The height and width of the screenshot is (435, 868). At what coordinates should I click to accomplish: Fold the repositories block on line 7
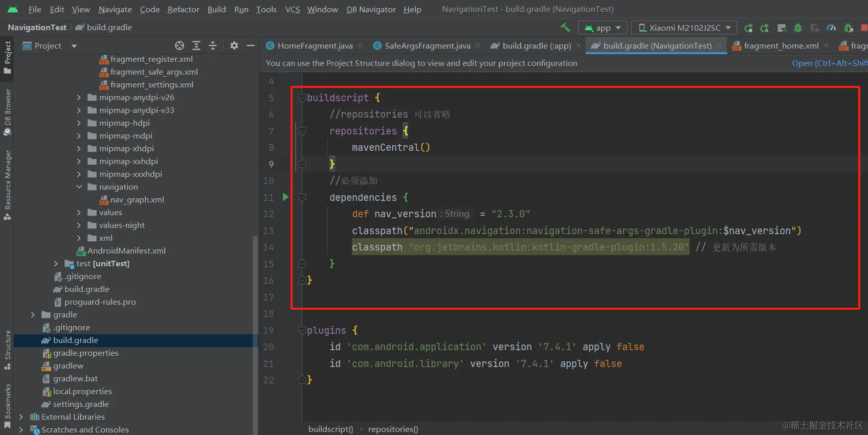pyautogui.click(x=302, y=131)
